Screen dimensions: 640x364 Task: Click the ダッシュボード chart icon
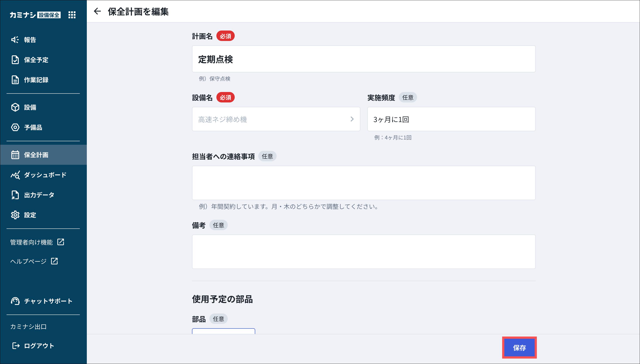[x=15, y=175]
